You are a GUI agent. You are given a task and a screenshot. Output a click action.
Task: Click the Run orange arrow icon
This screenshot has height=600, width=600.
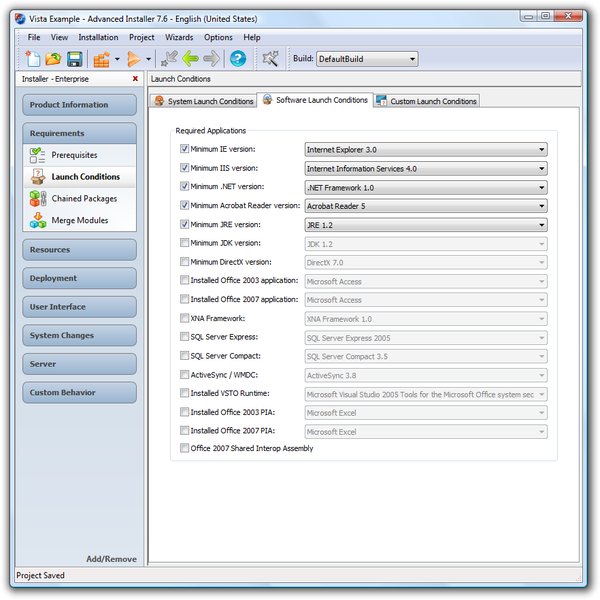tap(134, 59)
